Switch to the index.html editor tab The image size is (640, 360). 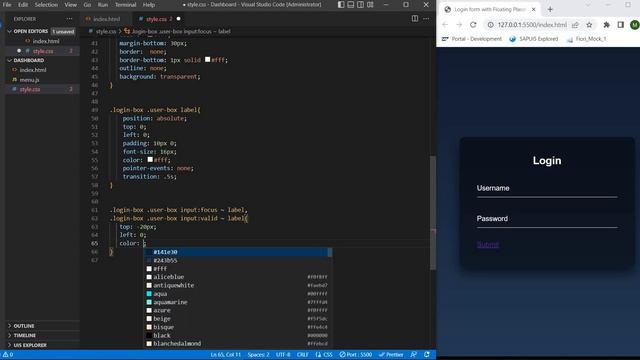[x=107, y=19]
